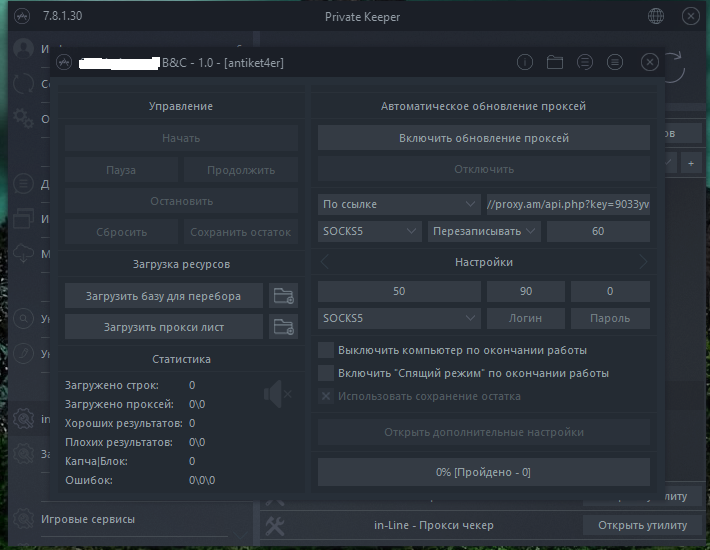Click the hamburger menu icon in module header
This screenshot has height=550, width=710.
tap(614, 62)
